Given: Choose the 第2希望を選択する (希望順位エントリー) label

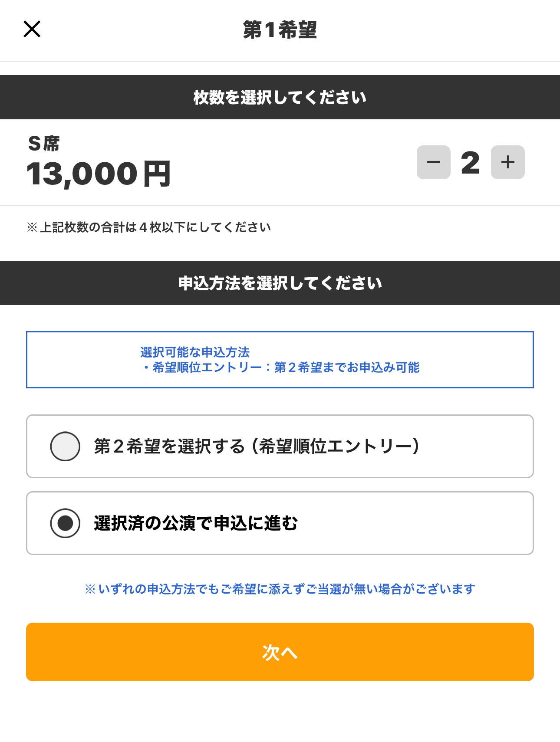Looking at the screenshot, I should pyautogui.click(x=257, y=446).
